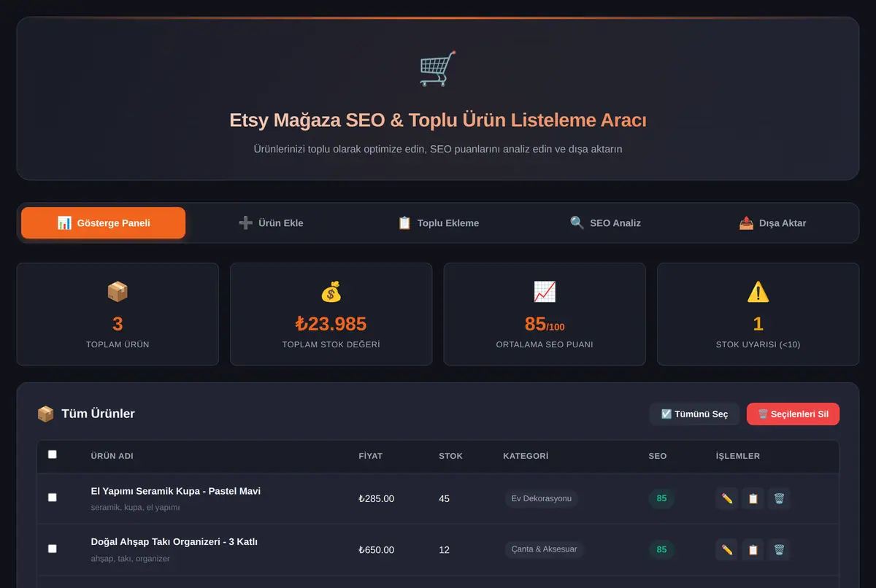
Task: Switch to the Ürün Ekle tab
Action: coord(271,223)
